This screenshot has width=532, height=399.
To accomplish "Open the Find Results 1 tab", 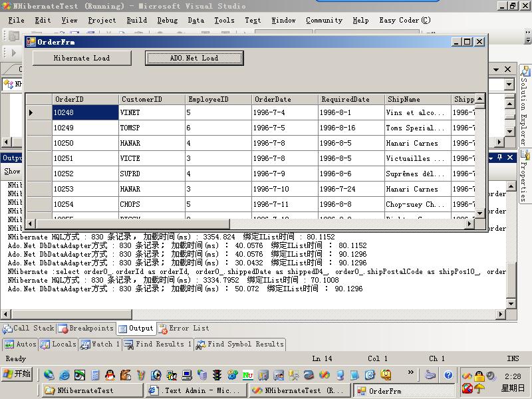I will 158,344.
